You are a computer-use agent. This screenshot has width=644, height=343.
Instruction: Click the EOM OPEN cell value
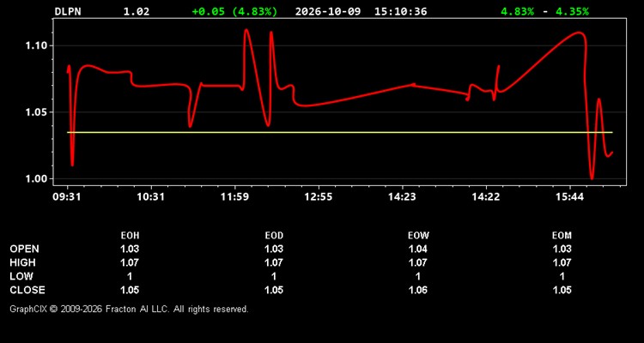tap(562, 249)
